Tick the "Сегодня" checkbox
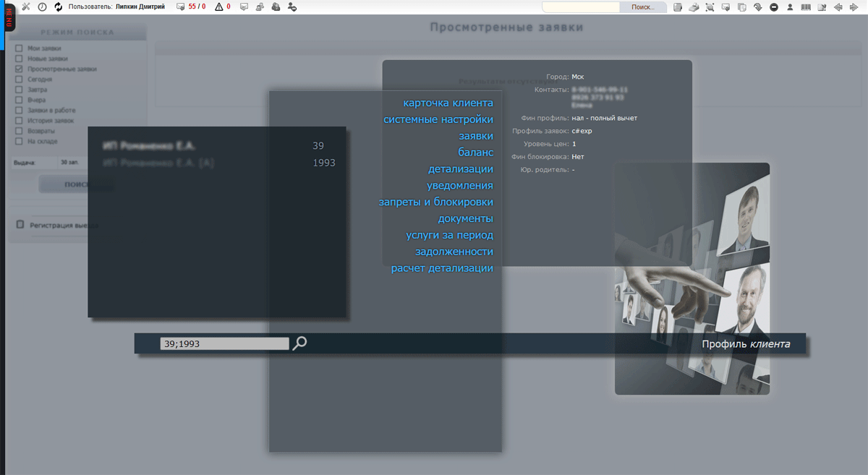The height and width of the screenshot is (475, 868). pyautogui.click(x=19, y=80)
